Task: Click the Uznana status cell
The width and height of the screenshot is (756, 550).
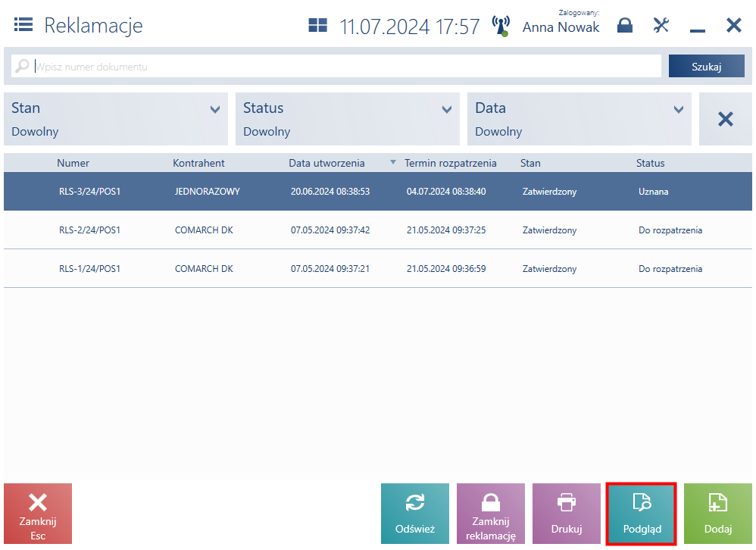Action: 653,192
